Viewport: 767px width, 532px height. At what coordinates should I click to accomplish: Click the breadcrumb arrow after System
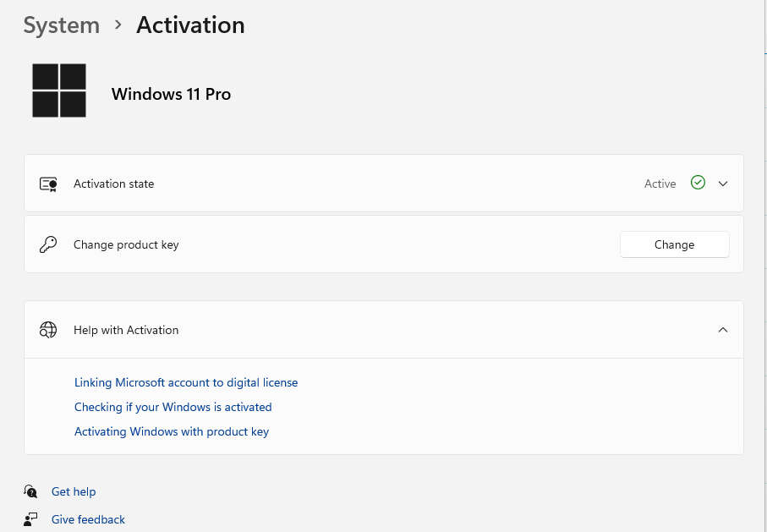coord(118,26)
